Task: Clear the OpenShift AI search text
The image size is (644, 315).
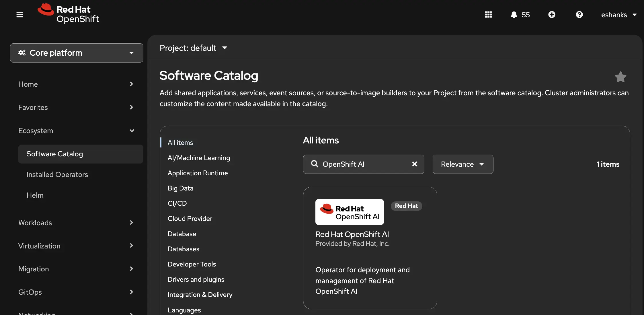Action: tap(415, 164)
